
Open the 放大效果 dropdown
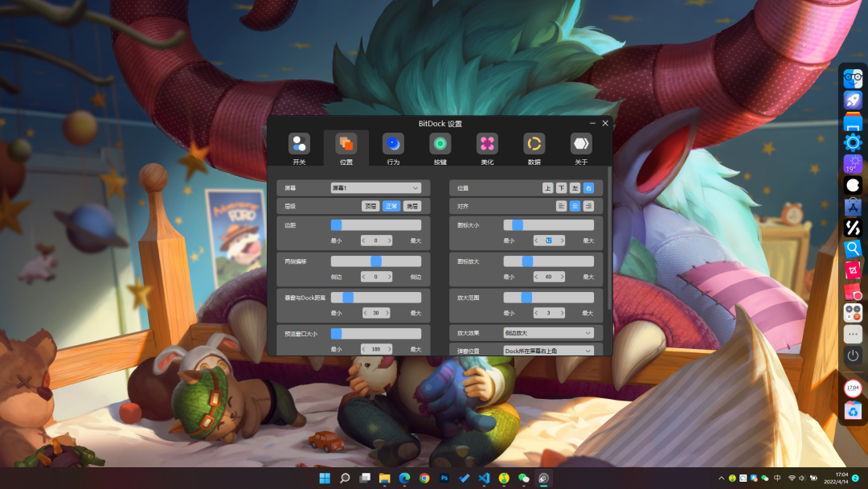coord(548,333)
